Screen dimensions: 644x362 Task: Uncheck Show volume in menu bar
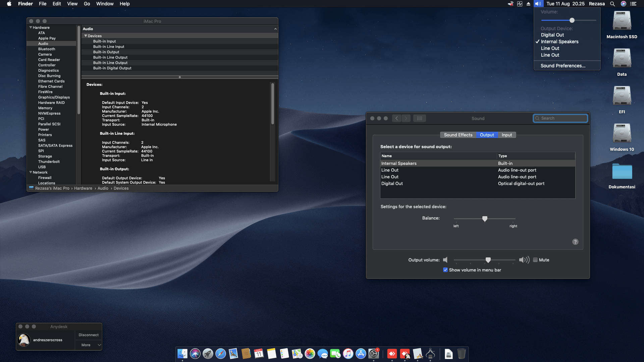coord(445,270)
